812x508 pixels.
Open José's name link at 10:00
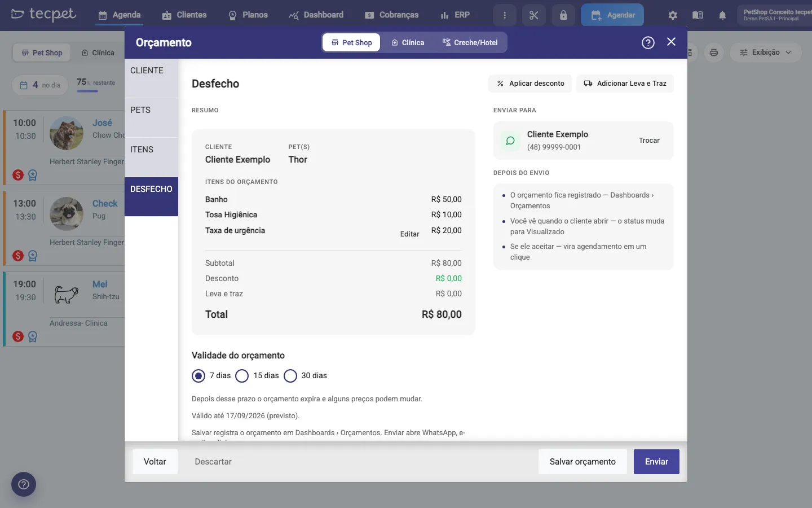(102, 122)
